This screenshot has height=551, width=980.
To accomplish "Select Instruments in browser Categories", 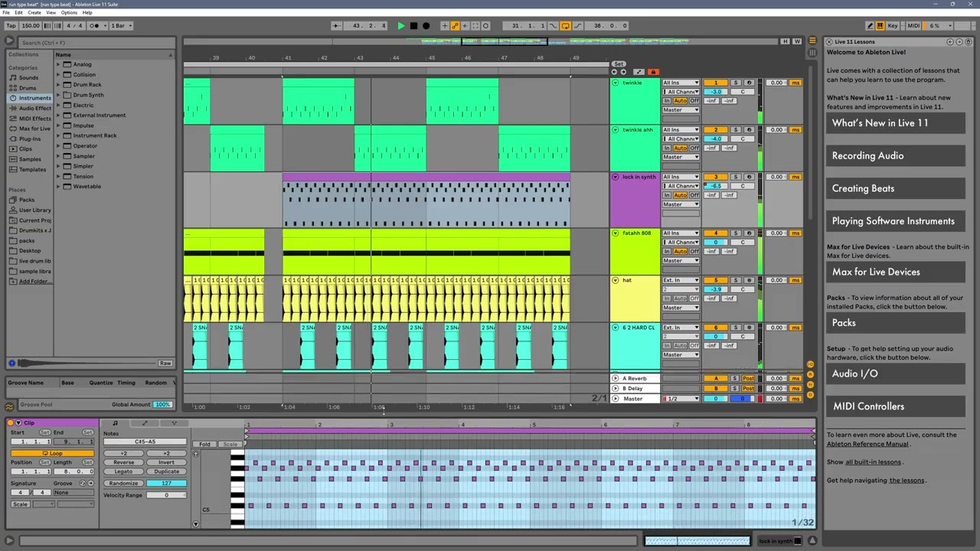I will (31, 98).
